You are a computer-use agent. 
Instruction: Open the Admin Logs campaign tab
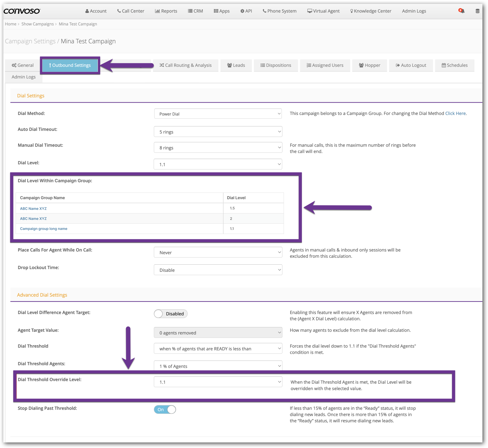pos(24,77)
